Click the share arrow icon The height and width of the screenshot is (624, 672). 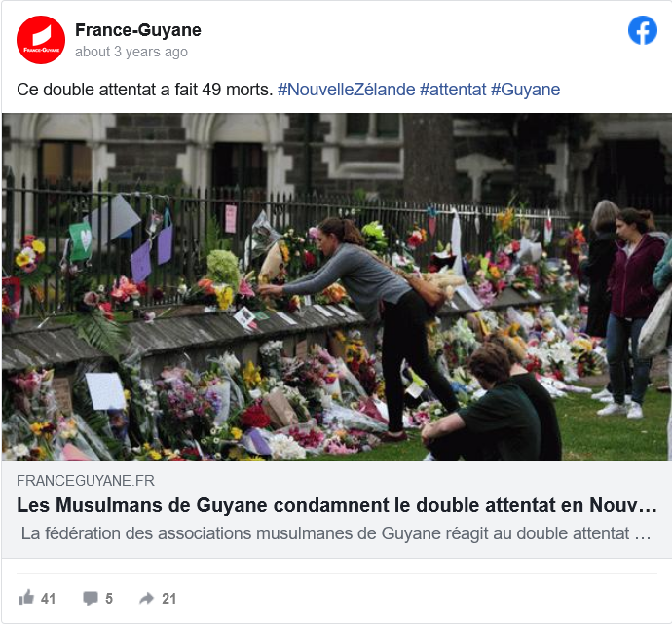coord(146,598)
